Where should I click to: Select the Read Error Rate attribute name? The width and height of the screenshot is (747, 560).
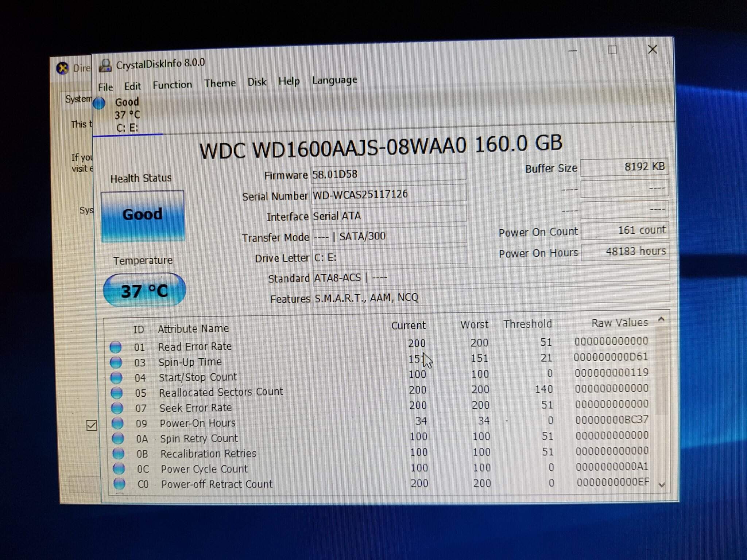click(x=195, y=346)
